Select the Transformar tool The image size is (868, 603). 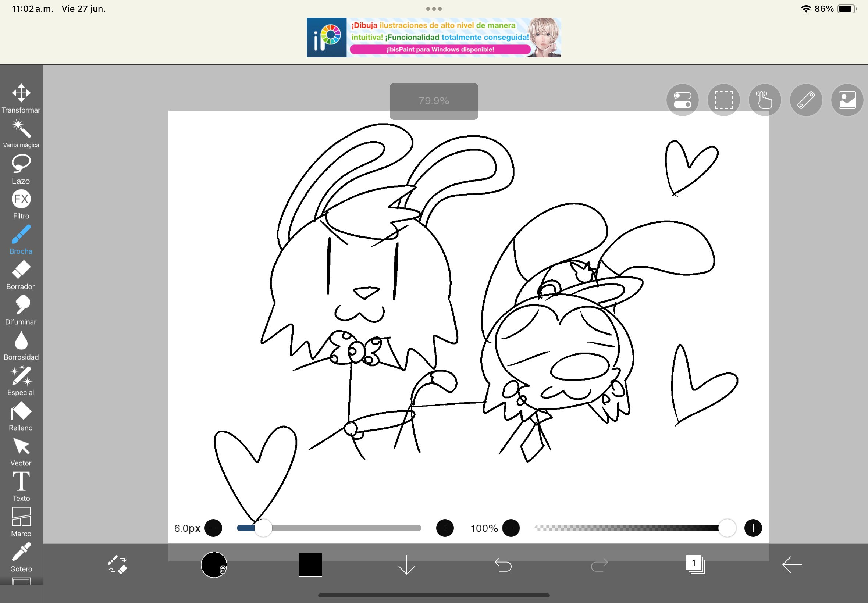[x=21, y=98]
